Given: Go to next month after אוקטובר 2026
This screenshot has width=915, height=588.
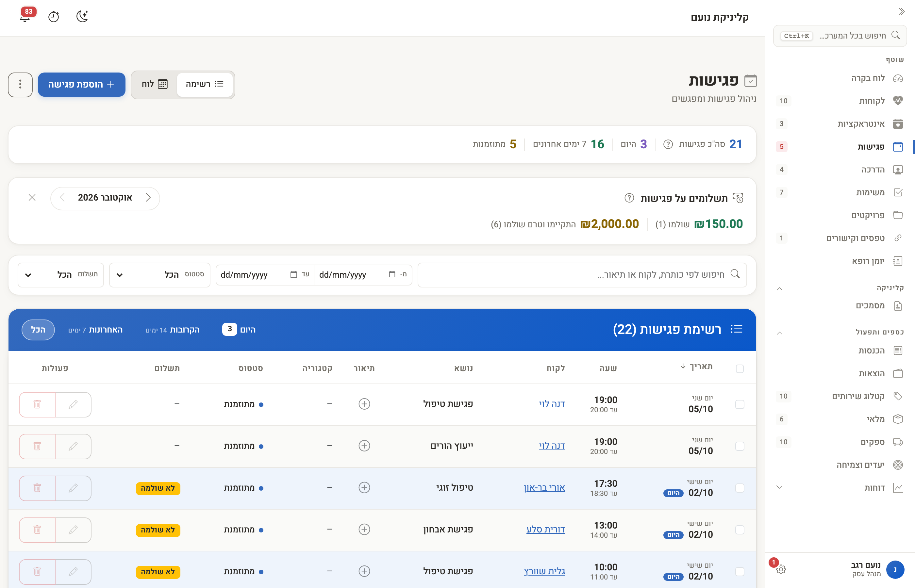Looking at the screenshot, I should 63,197.
